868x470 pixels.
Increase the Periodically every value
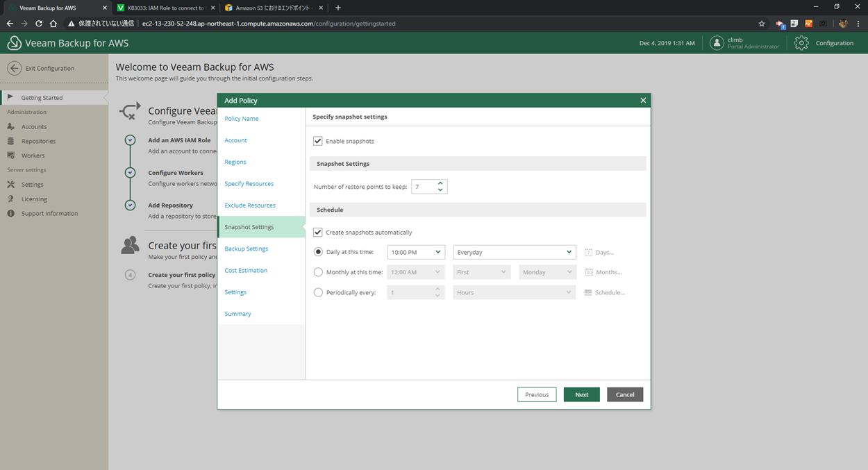pyautogui.click(x=437, y=289)
